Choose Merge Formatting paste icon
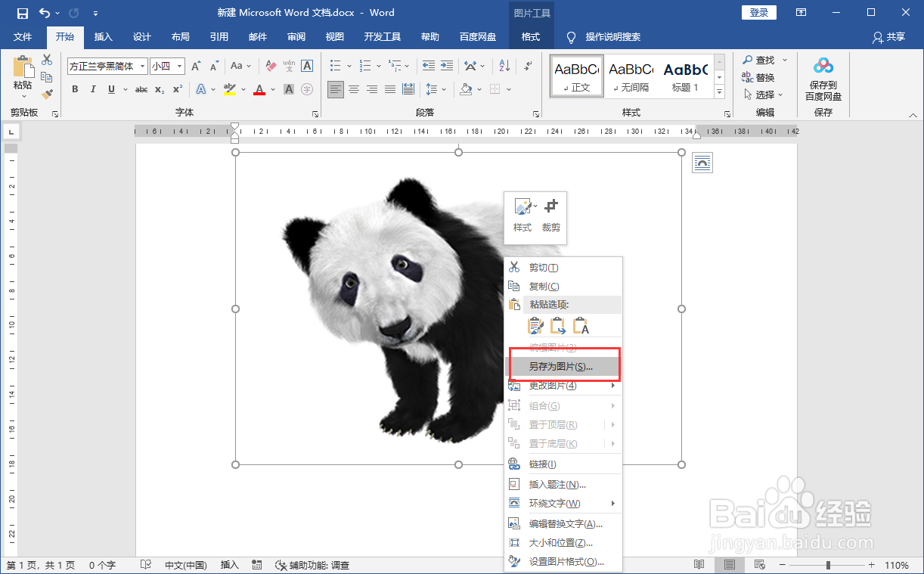Viewport: 924px width, 574px height. (x=558, y=326)
